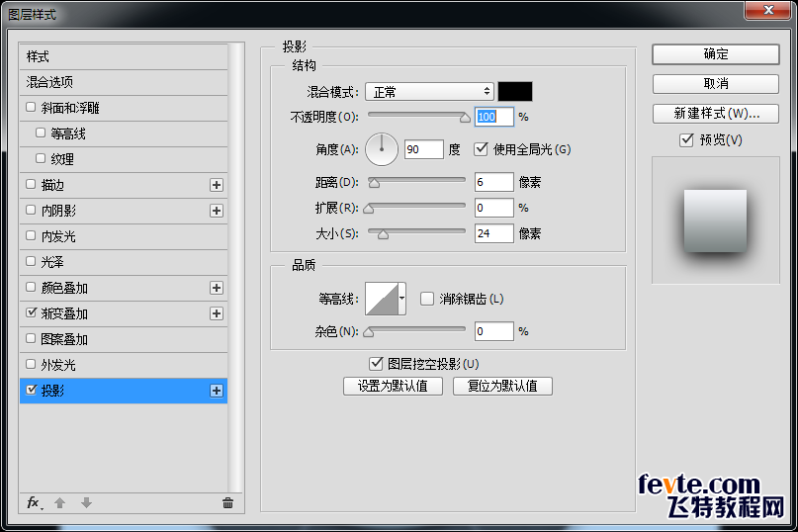Screen dimensions: 798x532
Task: Click 设置为默认值 button
Action: [393, 387]
